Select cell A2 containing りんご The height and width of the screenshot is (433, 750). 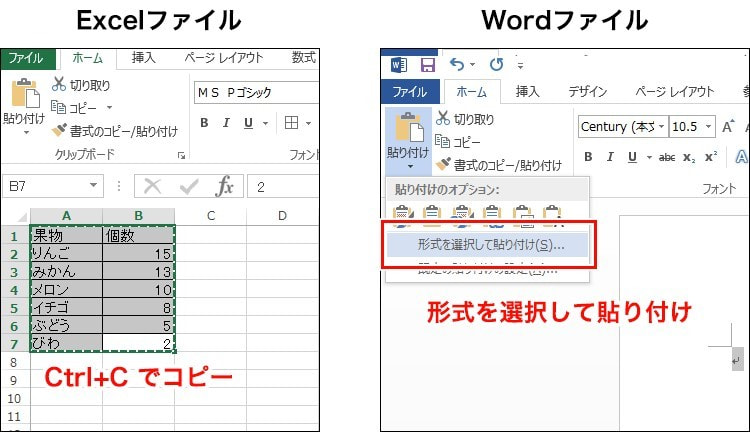(66, 254)
